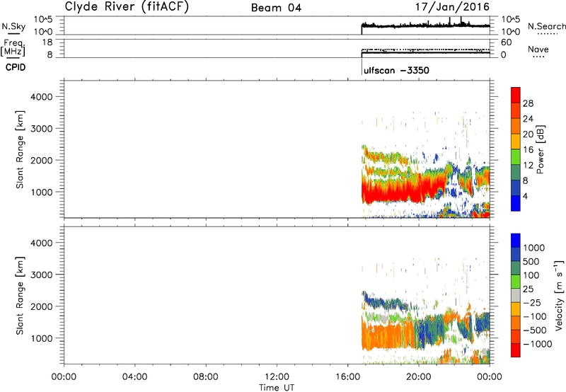Viewport: 566px width, 392px height.
Task: Click the 'Power [dB]' colorbar label
Action: (x=540, y=149)
